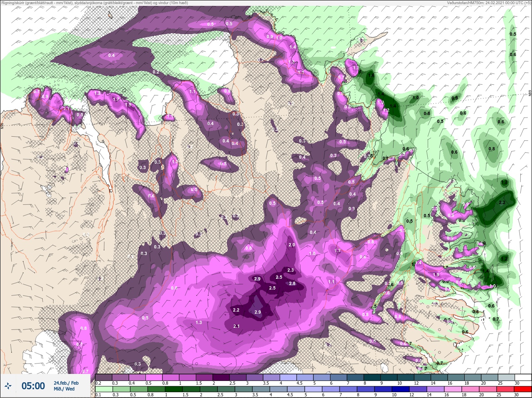The width and height of the screenshot is (532, 398).
Task: Select the bright pink 0.5 swatch in upper legend
Action: 155,377
